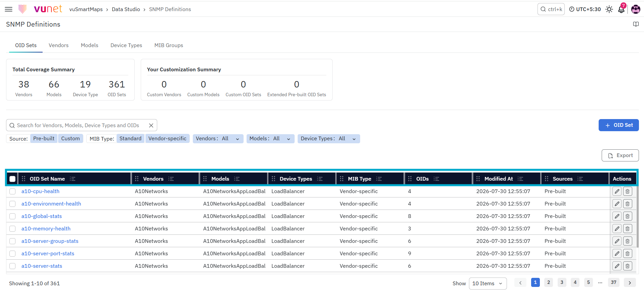Open the a10-cpu-health link
This screenshot has width=644, height=296.
coord(40,191)
